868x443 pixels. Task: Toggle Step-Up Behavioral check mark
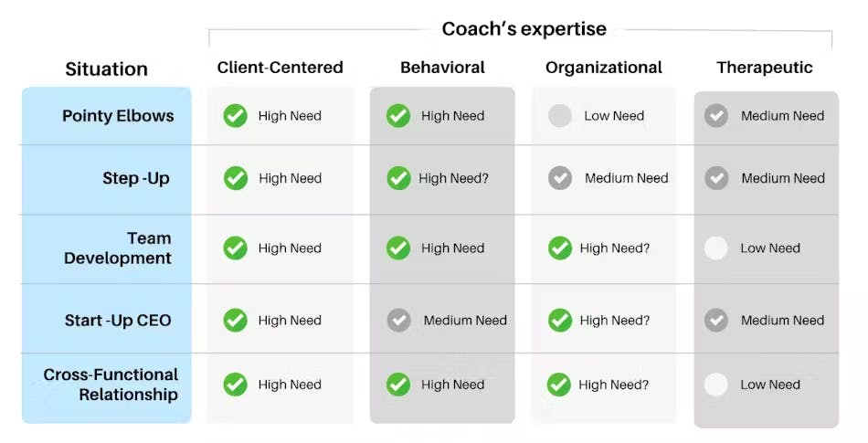(x=398, y=178)
